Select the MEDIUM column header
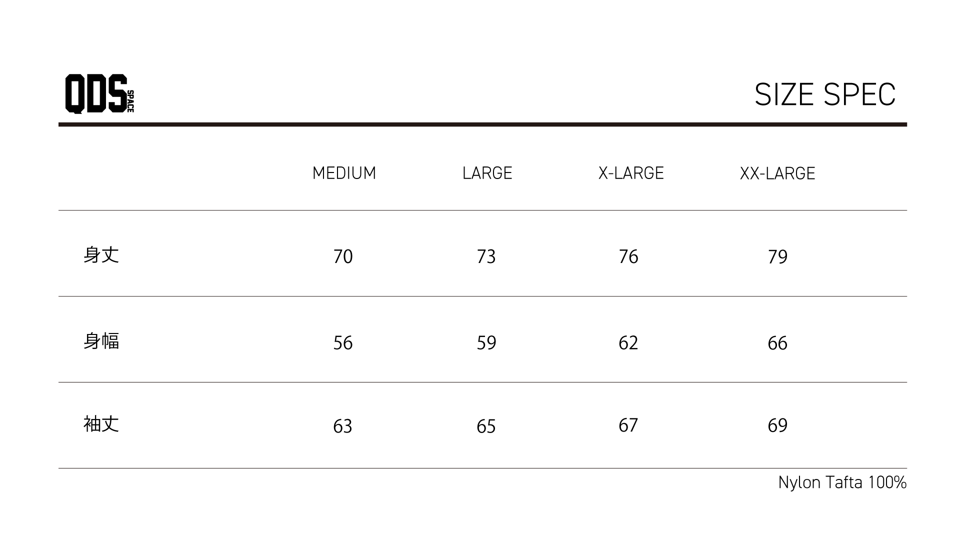The image size is (980, 540). [344, 173]
